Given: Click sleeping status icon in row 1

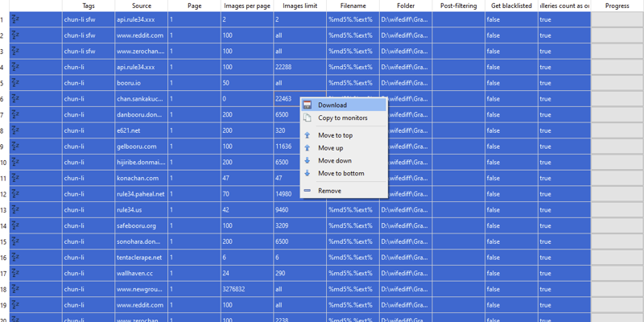Looking at the screenshot, I should tap(15, 19).
